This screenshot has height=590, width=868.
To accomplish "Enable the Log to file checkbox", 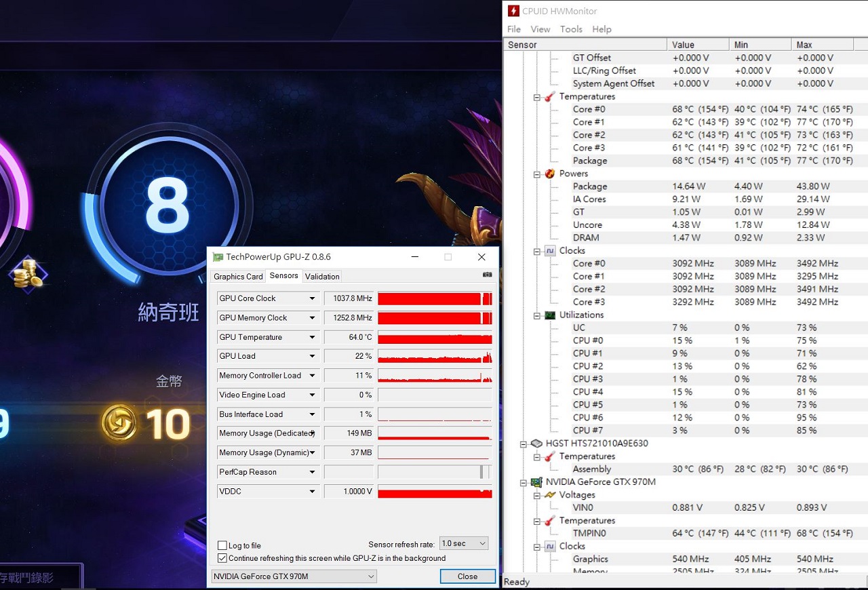I will (222, 545).
